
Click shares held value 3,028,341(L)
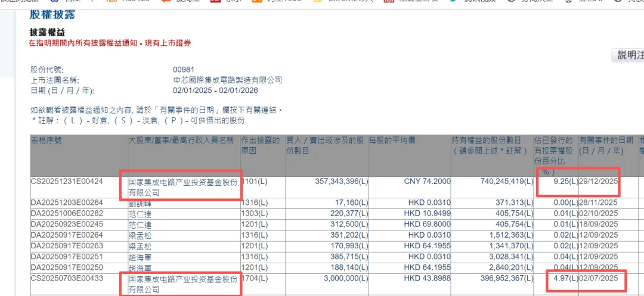(512, 257)
